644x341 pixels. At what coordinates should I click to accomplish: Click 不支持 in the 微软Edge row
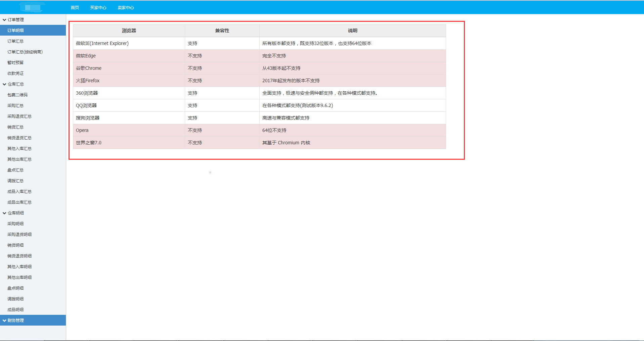pos(222,56)
